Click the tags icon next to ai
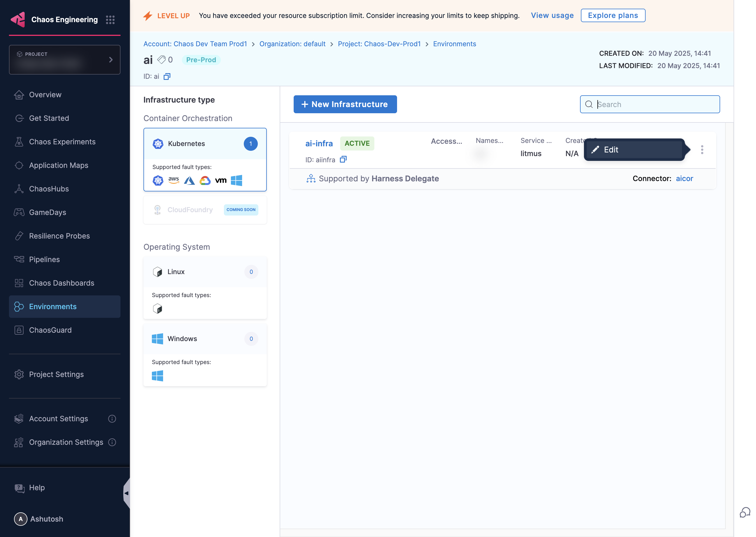The width and height of the screenshot is (756, 537). pos(161,59)
